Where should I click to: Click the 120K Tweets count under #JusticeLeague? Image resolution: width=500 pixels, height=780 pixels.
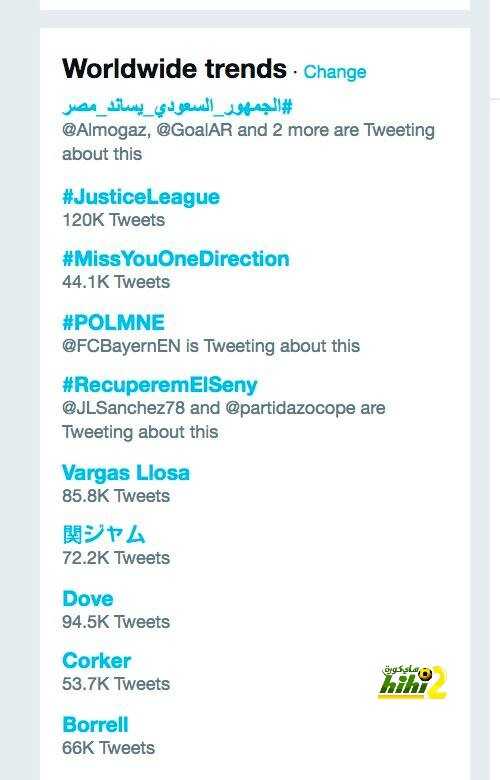tap(113, 220)
